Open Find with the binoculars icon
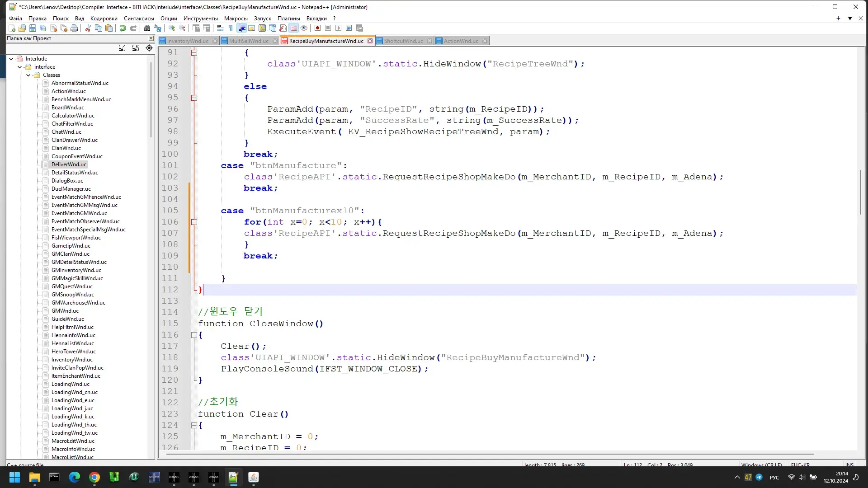This screenshot has width=868, height=488. (147, 28)
